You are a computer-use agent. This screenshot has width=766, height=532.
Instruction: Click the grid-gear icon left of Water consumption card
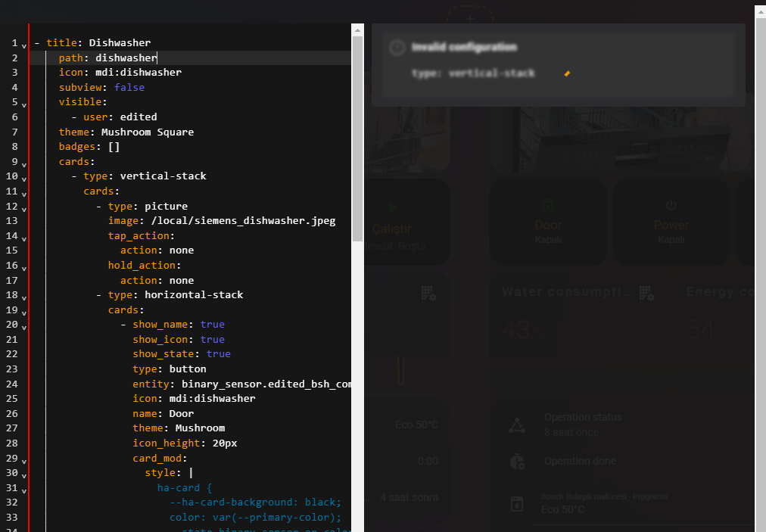pyautogui.click(x=428, y=293)
